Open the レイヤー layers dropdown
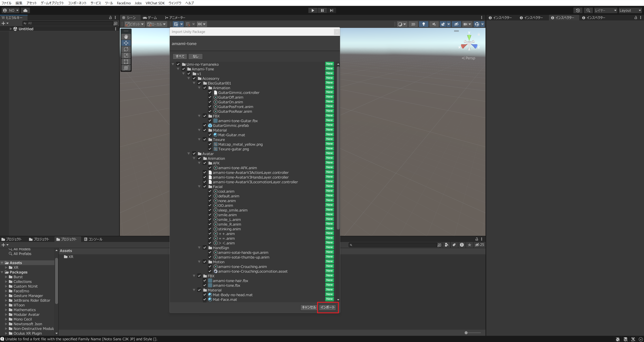Screen dimensions: 644x342 pos(605,10)
